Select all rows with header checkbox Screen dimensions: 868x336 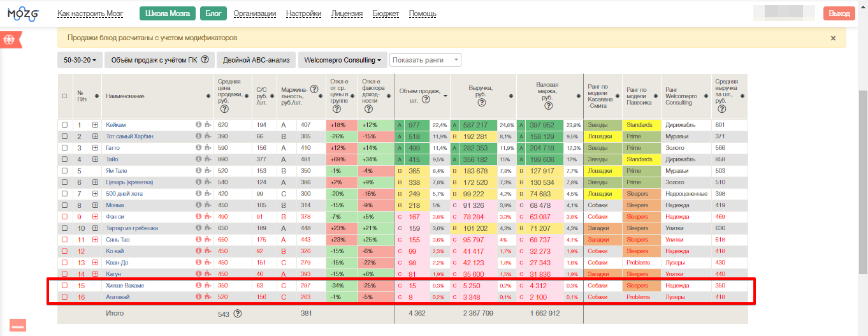64,96
